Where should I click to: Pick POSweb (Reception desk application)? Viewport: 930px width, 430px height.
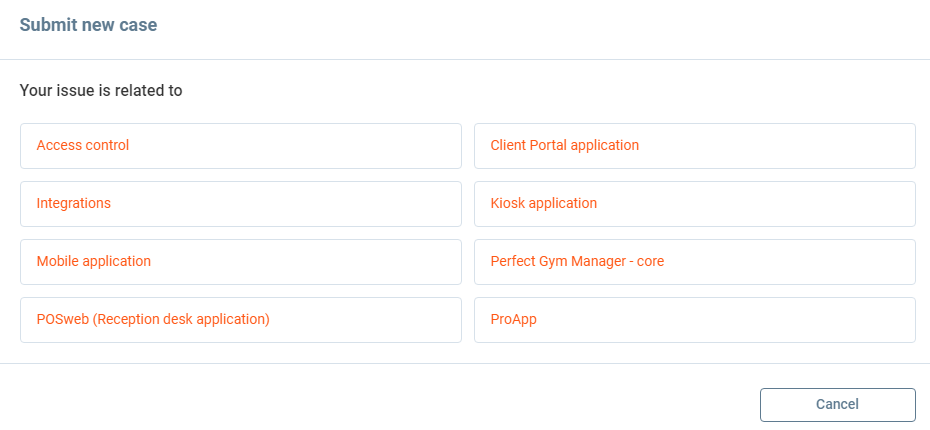(x=240, y=320)
